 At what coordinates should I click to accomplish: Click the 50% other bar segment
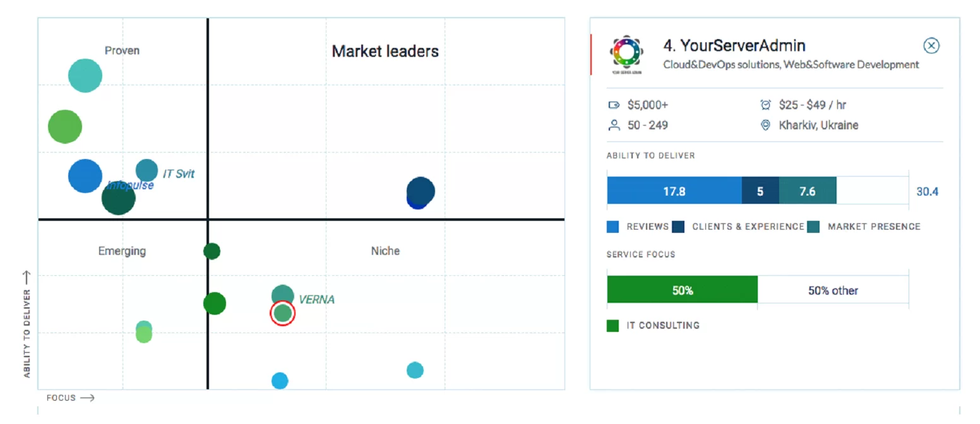click(x=833, y=290)
